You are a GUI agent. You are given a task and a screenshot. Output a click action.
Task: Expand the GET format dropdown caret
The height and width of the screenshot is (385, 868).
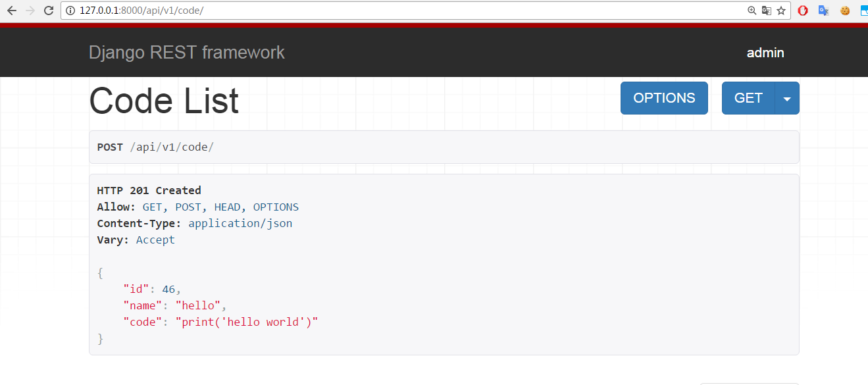(787, 98)
